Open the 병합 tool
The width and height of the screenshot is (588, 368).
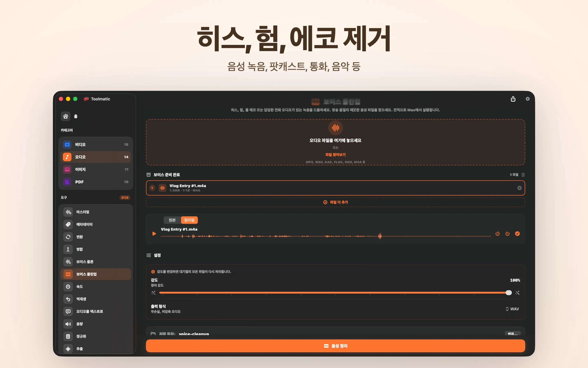pyautogui.click(x=96, y=249)
